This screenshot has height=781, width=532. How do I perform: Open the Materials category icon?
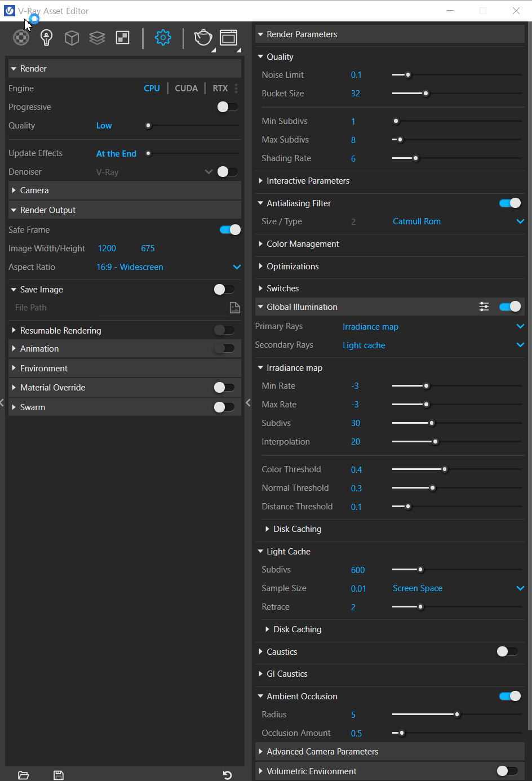(21, 38)
